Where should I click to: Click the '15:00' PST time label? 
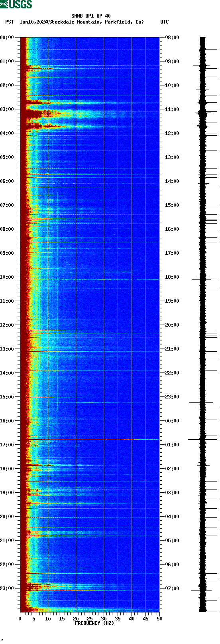7,397
